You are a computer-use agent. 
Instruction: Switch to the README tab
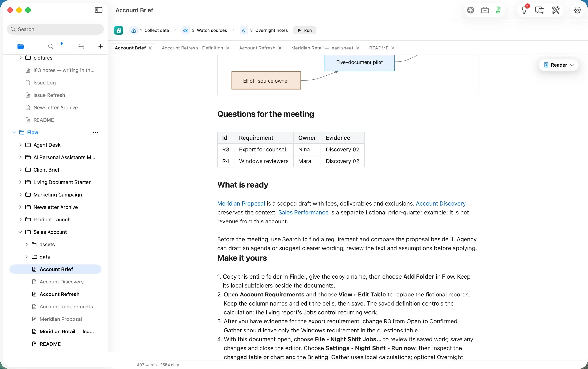click(x=379, y=48)
